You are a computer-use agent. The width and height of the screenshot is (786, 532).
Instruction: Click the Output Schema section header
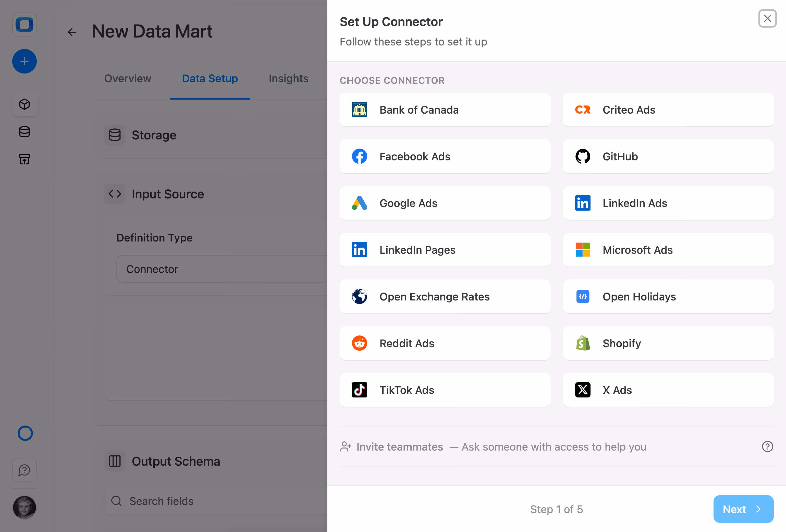point(176,461)
